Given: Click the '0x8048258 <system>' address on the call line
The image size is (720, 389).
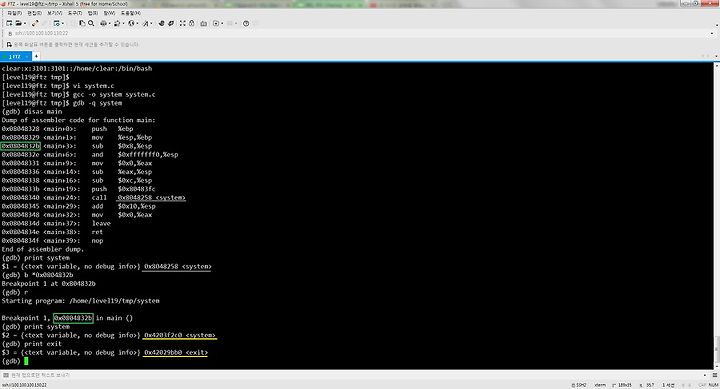Looking at the screenshot, I should [151, 198].
